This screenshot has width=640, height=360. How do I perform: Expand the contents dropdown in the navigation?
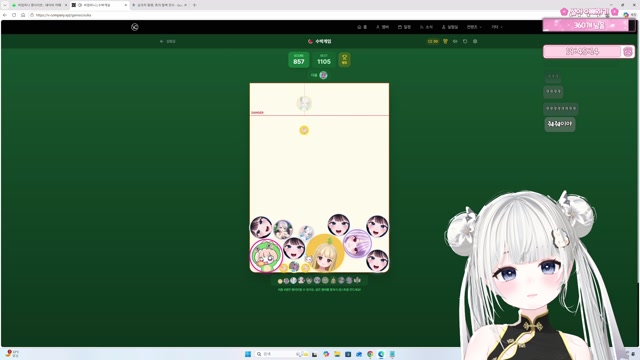(x=474, y=27)
